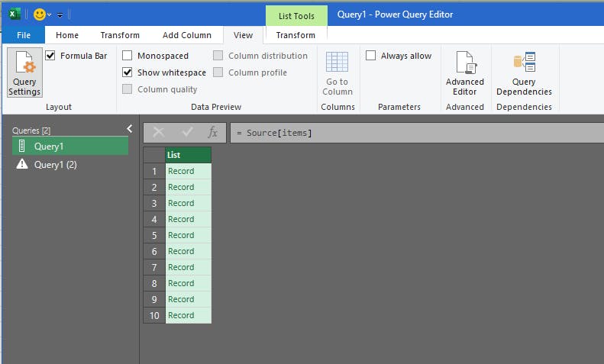Viewport: 604px width, 364px height.
Task: Select the List column header
Action: (188, 155)
